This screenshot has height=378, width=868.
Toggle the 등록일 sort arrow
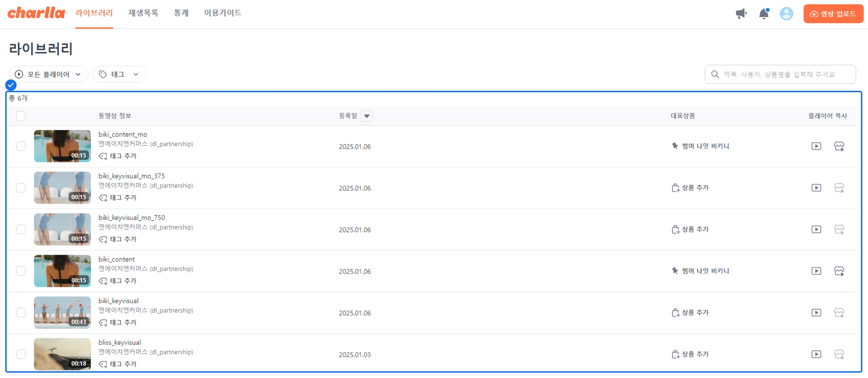click(367, 116)
